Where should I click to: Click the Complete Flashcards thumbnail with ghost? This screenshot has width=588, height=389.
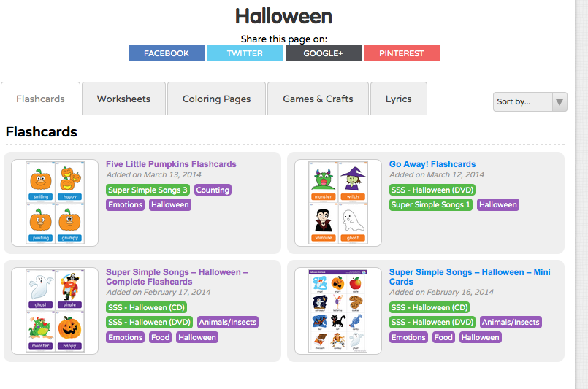pyautogui.click(x=55, y=311)
